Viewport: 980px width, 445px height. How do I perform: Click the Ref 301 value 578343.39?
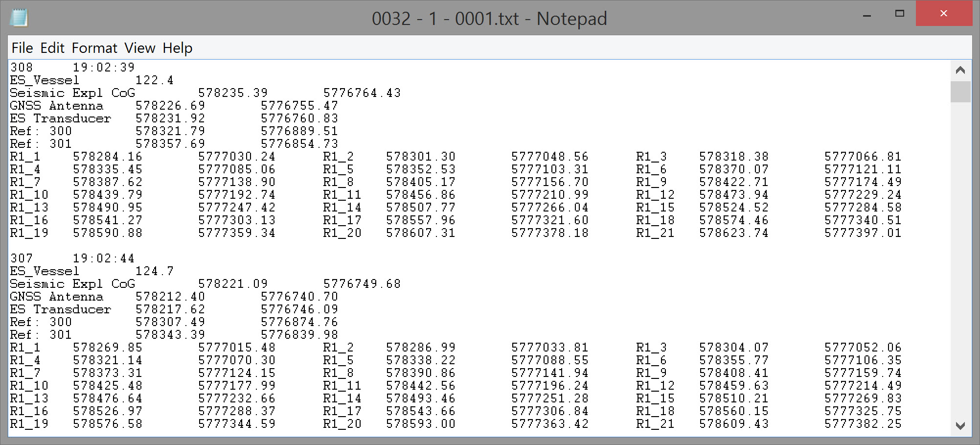tap(170, 334)
